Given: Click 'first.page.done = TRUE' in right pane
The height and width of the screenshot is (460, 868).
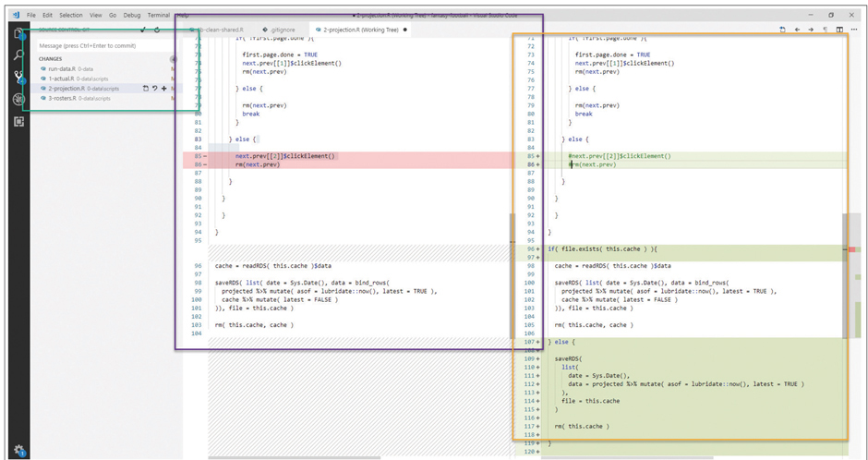Looking at the screenshot, I should pyautogui.click(x=612, y=54).
